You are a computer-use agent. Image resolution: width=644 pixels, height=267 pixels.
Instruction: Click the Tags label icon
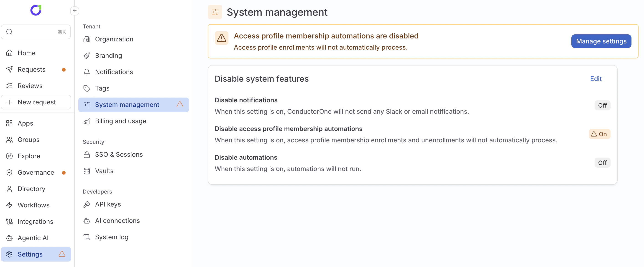click(87, 88)
